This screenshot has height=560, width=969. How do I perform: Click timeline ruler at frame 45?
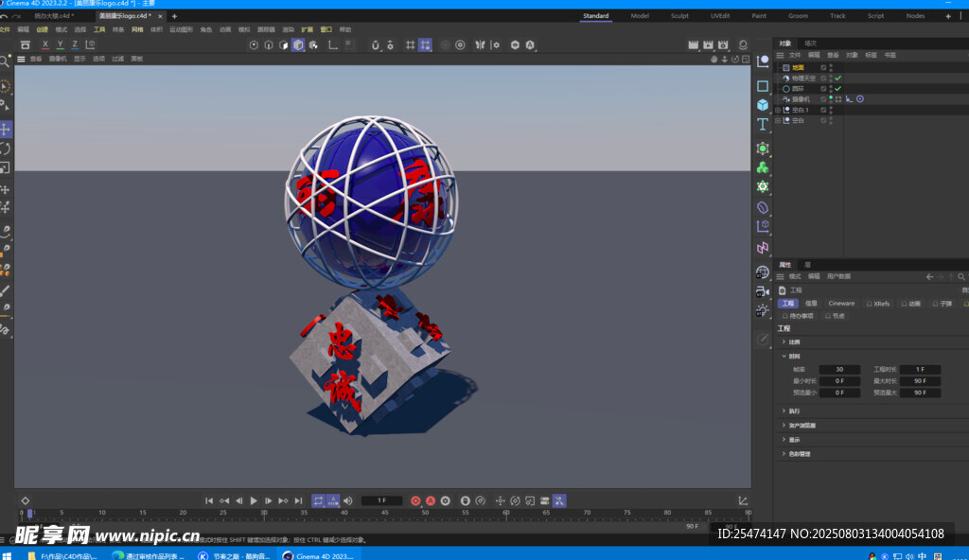point(385,514)
